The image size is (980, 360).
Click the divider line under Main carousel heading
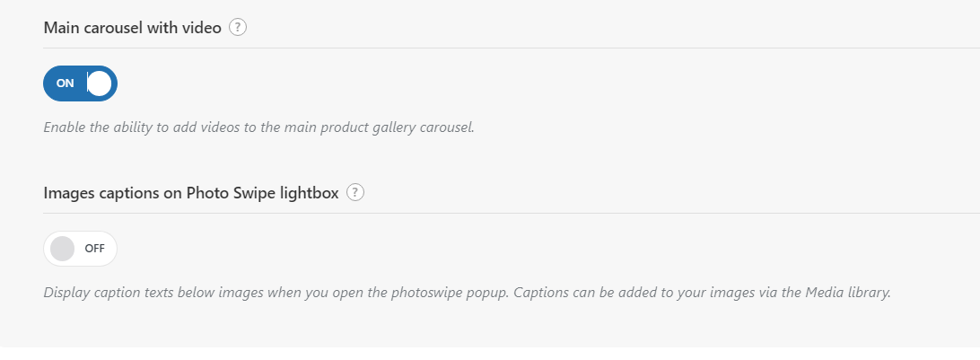(x=512, y=48)
